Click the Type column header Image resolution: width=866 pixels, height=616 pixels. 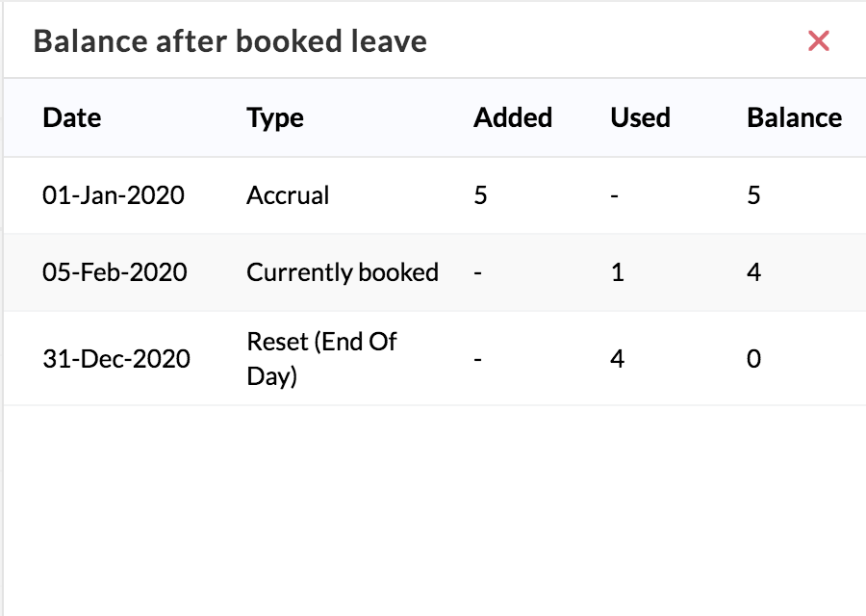tap(275, 117)
